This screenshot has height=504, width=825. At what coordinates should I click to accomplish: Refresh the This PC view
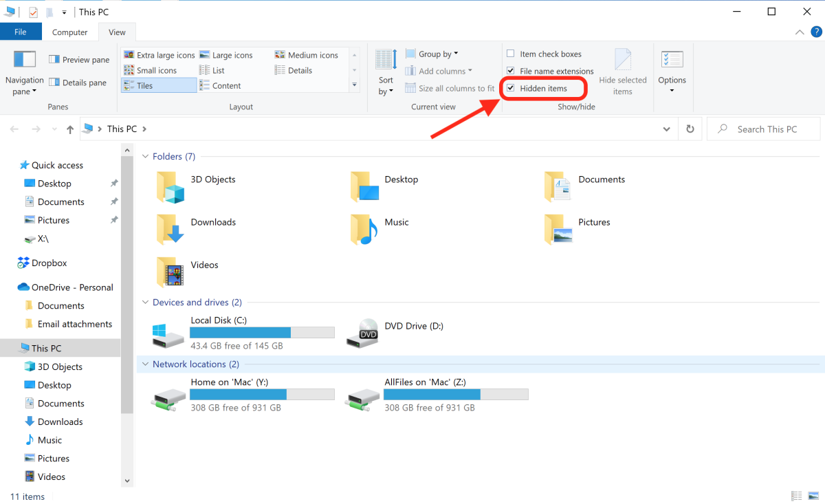coord(690,129)
